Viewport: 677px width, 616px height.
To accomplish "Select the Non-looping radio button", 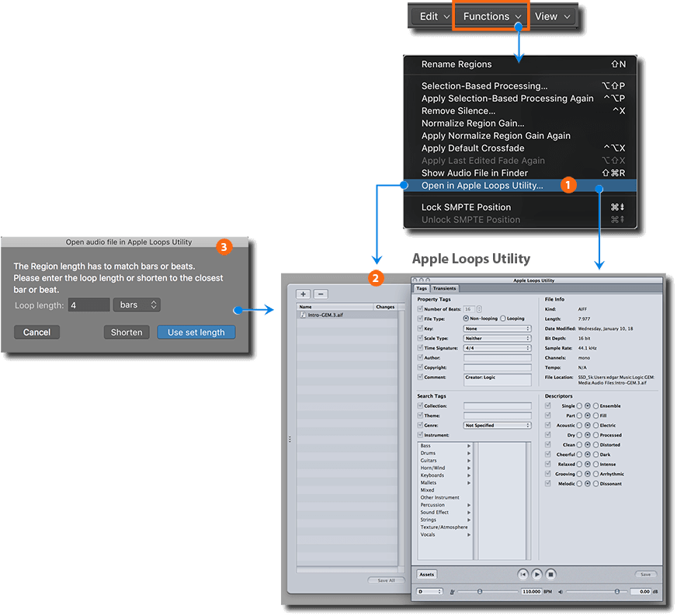I will tap(467, 318).
